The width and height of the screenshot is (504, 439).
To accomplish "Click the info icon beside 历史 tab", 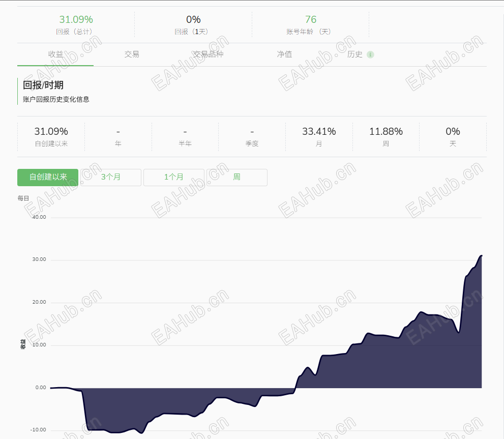I will point(370,54).
